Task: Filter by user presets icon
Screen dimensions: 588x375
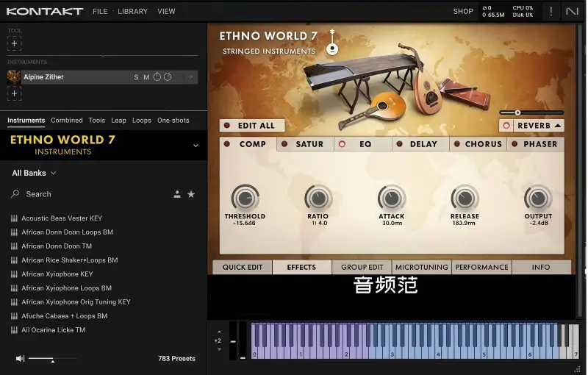Action: coord(177,194)
